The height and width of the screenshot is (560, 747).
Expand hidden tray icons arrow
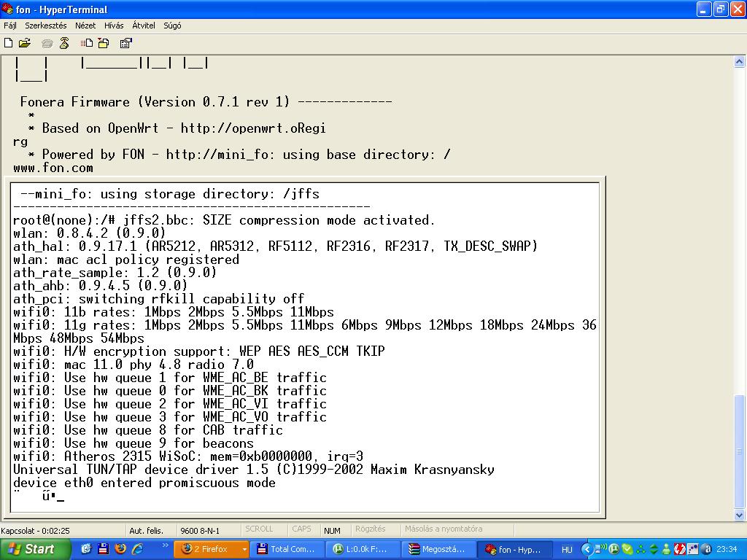click(x=587, y=550)
